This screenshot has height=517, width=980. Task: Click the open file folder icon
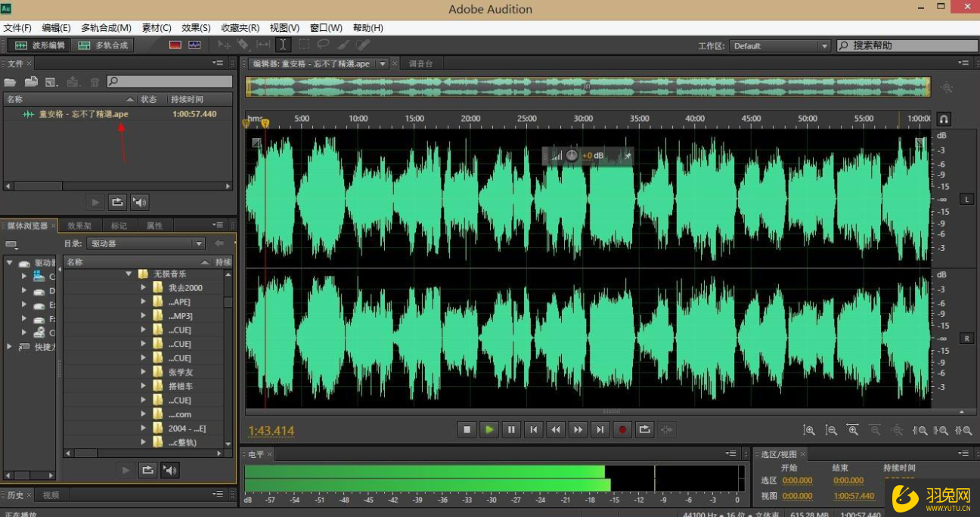tap(11, 82)
